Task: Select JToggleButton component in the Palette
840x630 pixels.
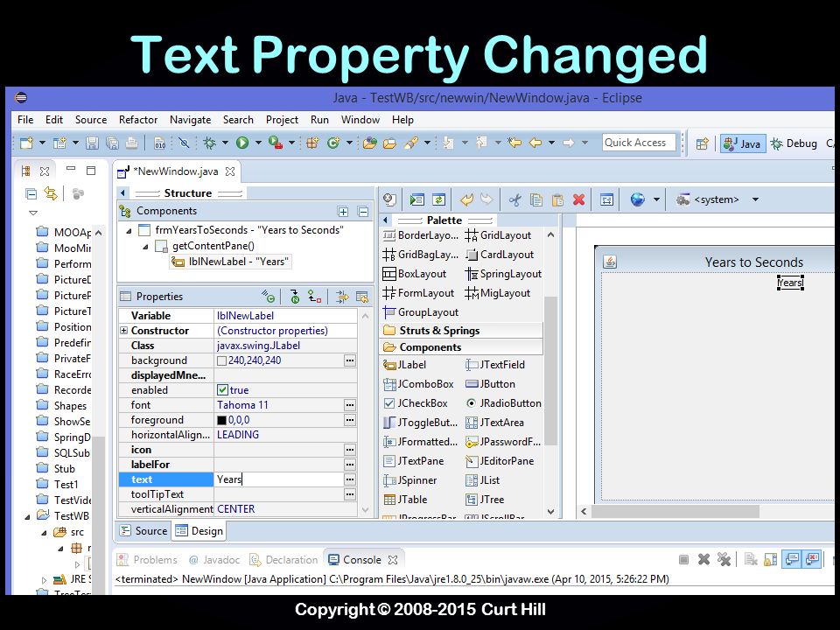Action: pyautogui.click(x=421, y=423)
